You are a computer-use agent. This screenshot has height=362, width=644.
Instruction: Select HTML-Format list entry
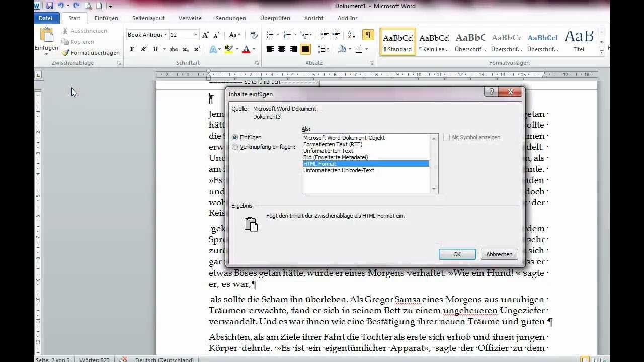coord(366,164)
